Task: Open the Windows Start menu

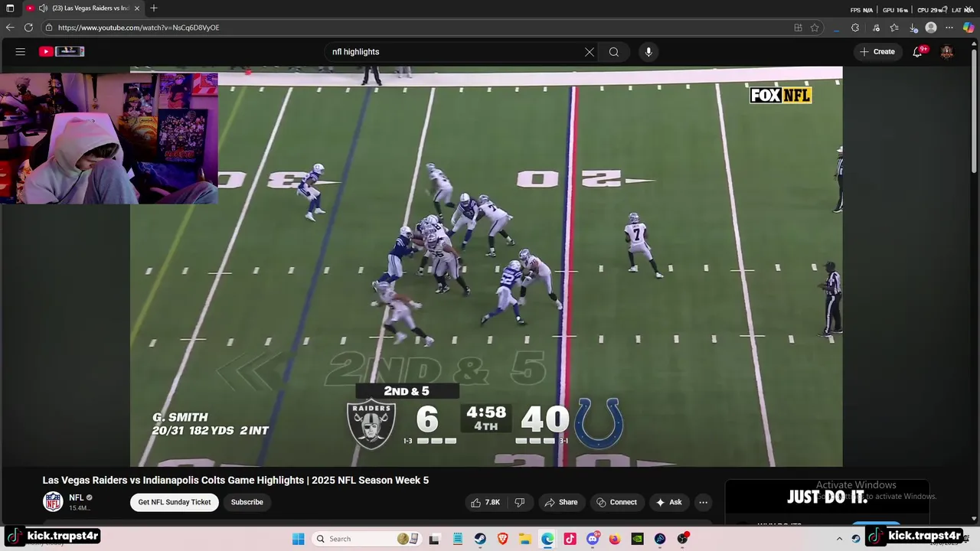Action: 299,539
